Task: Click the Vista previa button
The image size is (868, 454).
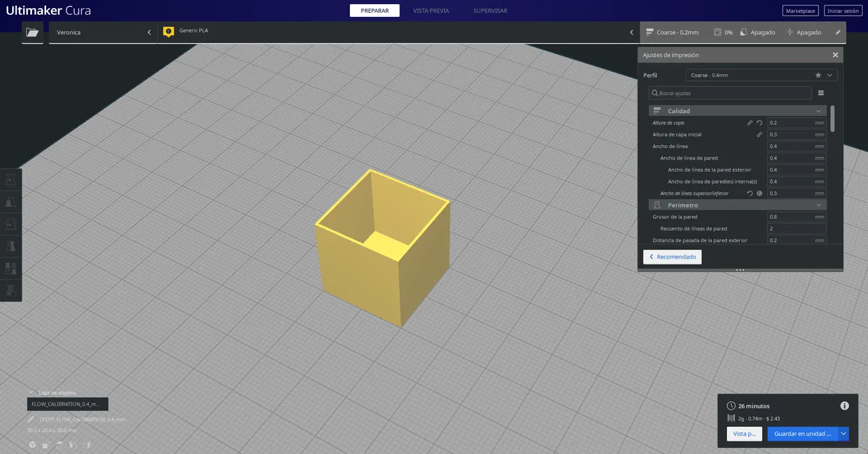Action: [x=745, y=434]
